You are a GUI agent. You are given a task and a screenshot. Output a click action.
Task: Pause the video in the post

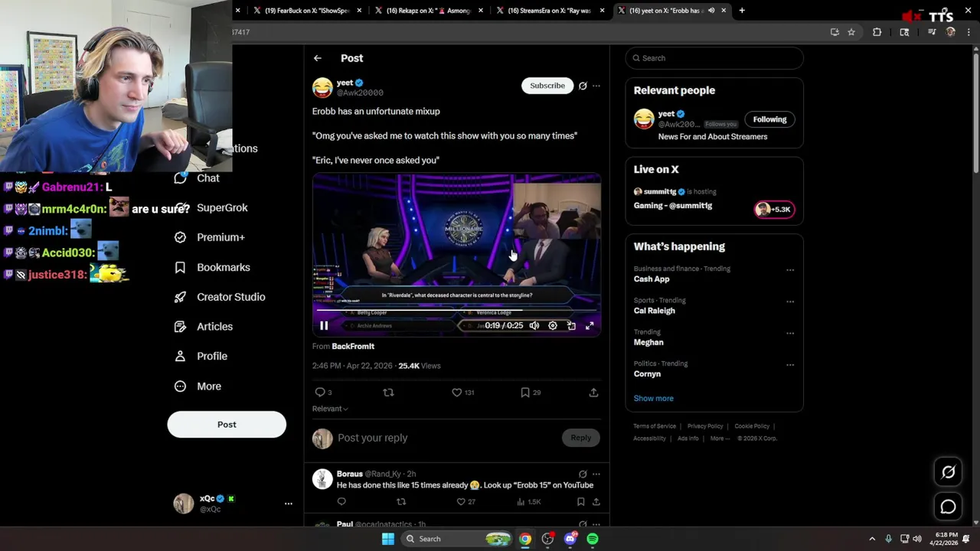[324, 326]
